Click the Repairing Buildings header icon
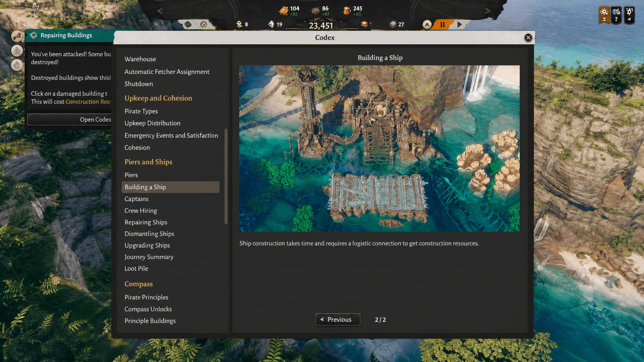This screenshot has width=644, height=362. coord(34,35)
